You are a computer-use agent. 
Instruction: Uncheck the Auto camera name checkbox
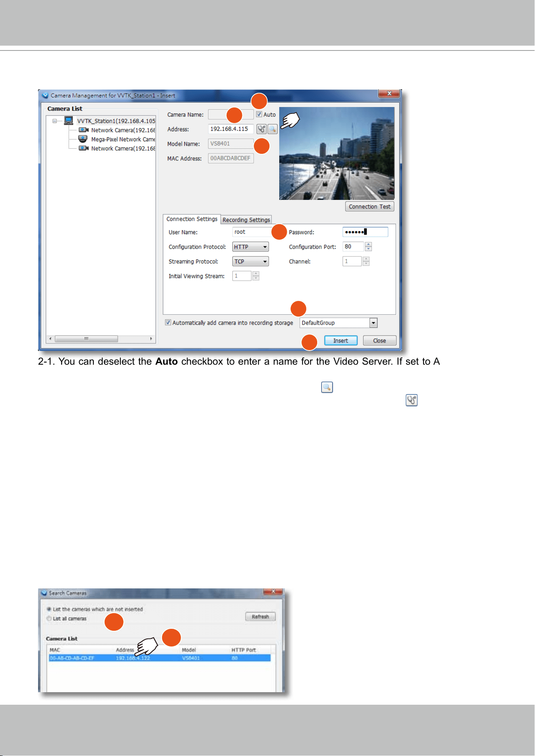point(259,114)
